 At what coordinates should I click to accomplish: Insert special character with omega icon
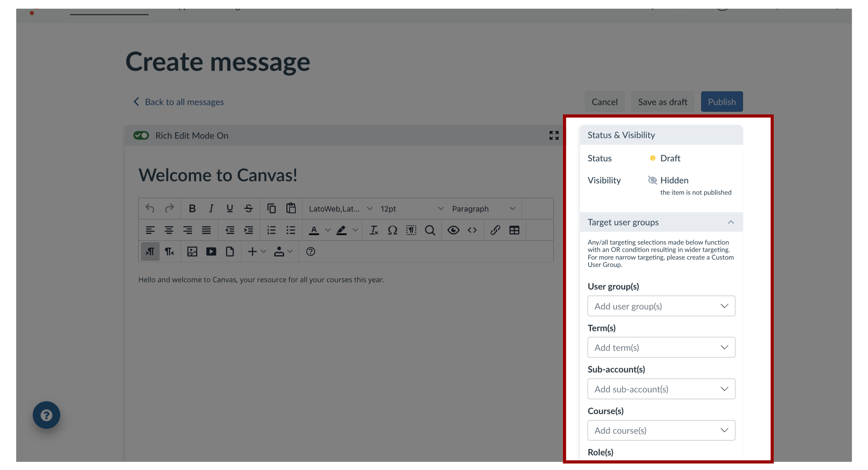click(x=393, y=230)
